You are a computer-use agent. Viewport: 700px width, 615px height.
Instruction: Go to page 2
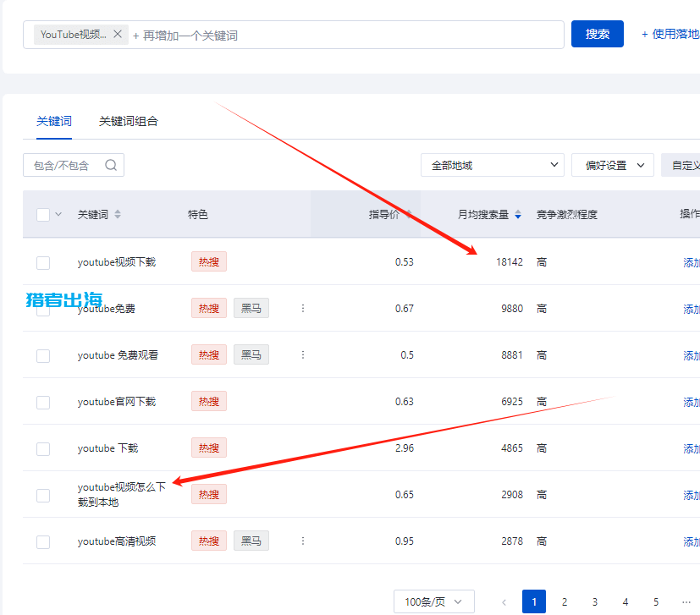pyautogui.click(x=565, y=602)
